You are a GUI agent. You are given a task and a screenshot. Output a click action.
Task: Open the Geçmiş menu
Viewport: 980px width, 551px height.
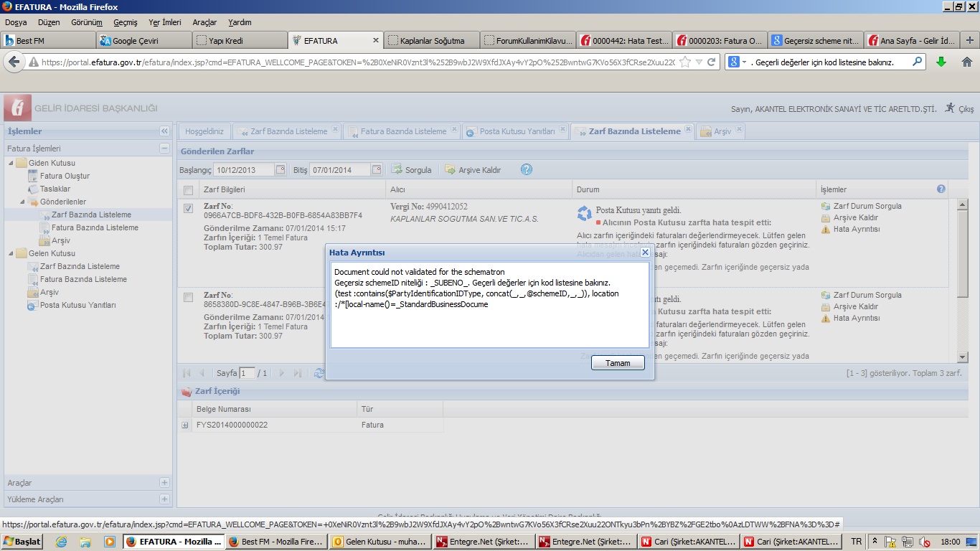click(125, 22)
